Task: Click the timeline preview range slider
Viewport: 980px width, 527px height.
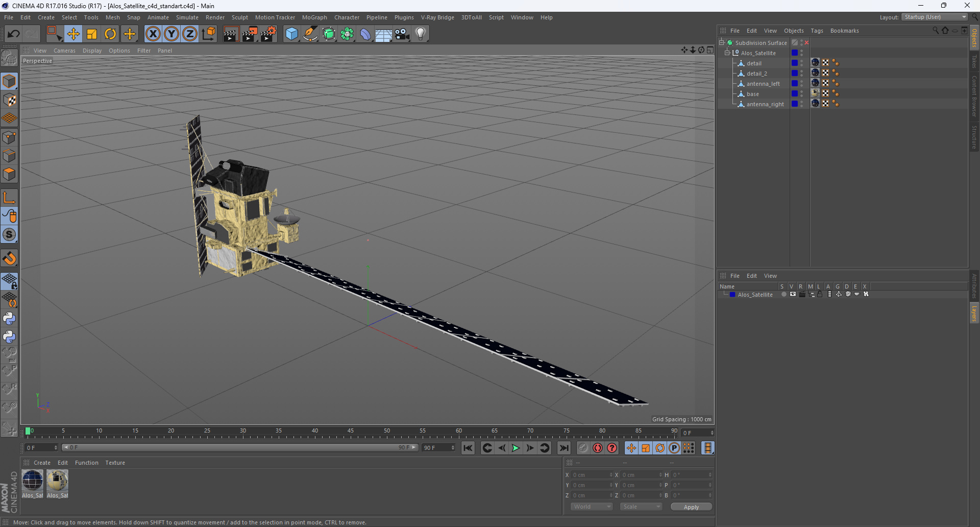Action: [x=240, y=447]
